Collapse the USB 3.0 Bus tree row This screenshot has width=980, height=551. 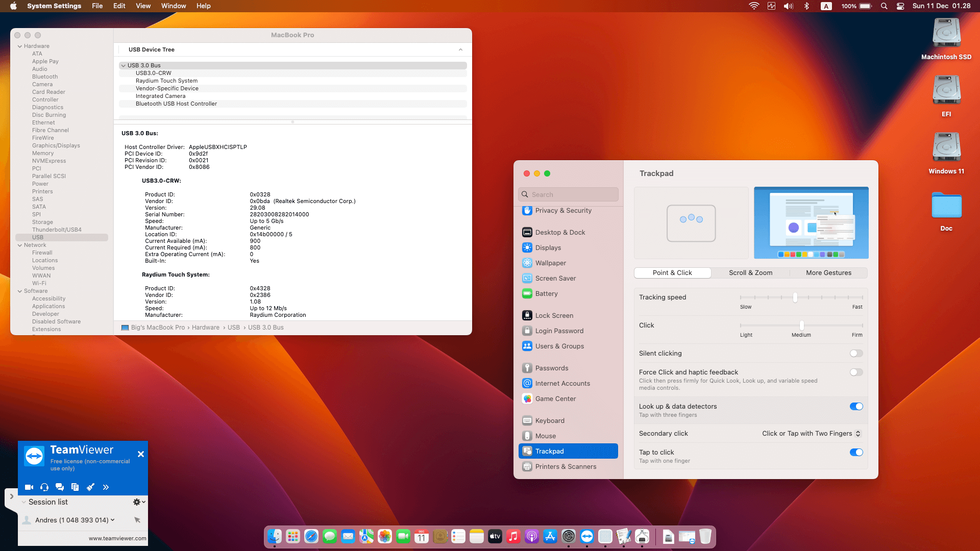(123, 65)
